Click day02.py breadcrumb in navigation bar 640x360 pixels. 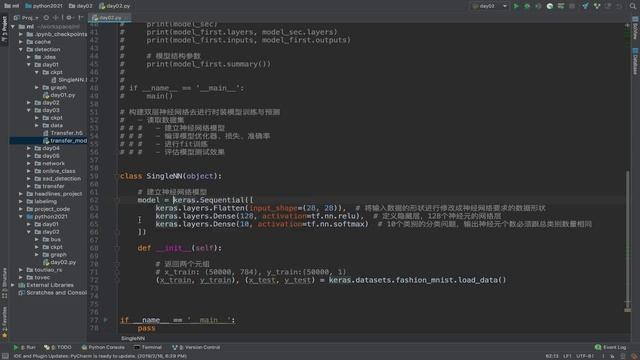point(114,6)
